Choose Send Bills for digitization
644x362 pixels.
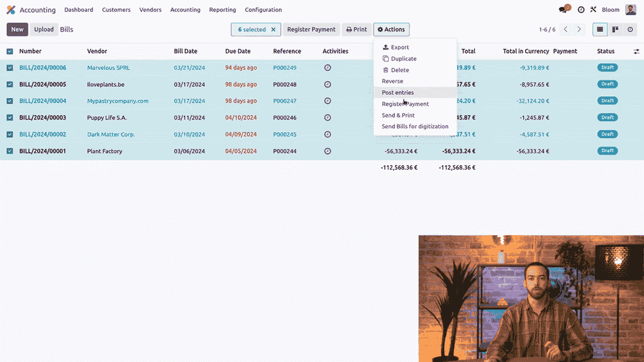(x=414, y=126)
